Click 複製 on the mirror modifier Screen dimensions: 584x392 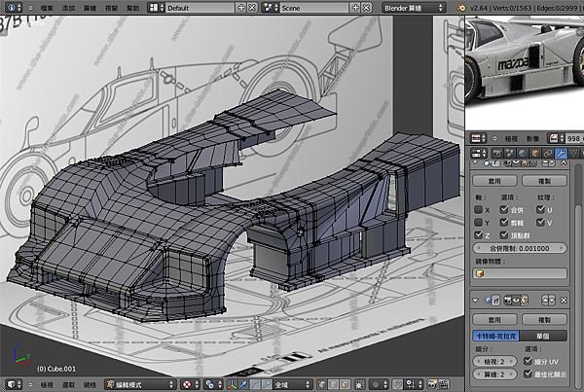(x=544, y=181)
